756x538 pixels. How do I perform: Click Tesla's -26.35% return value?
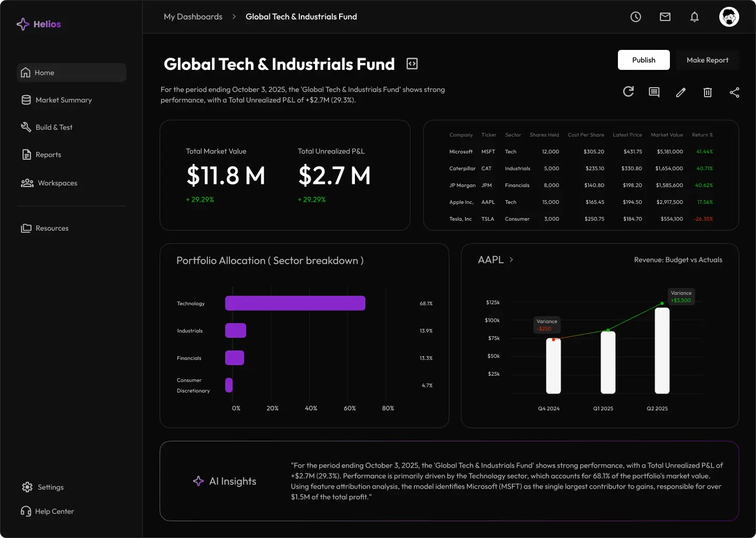tap(703, 219)
